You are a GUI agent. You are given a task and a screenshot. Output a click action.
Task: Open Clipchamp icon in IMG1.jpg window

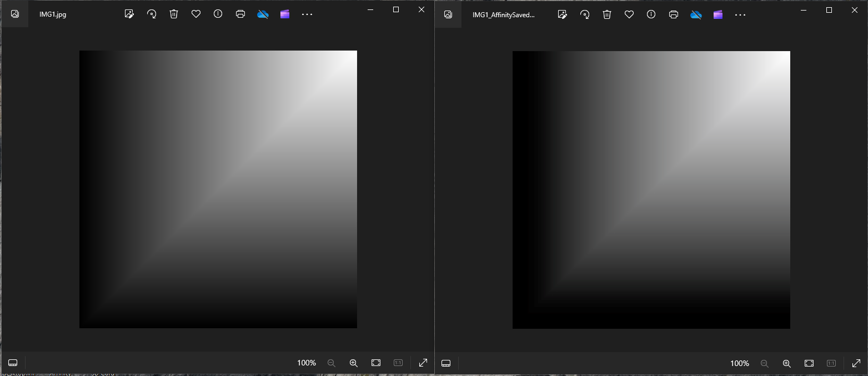coord(285,14)
